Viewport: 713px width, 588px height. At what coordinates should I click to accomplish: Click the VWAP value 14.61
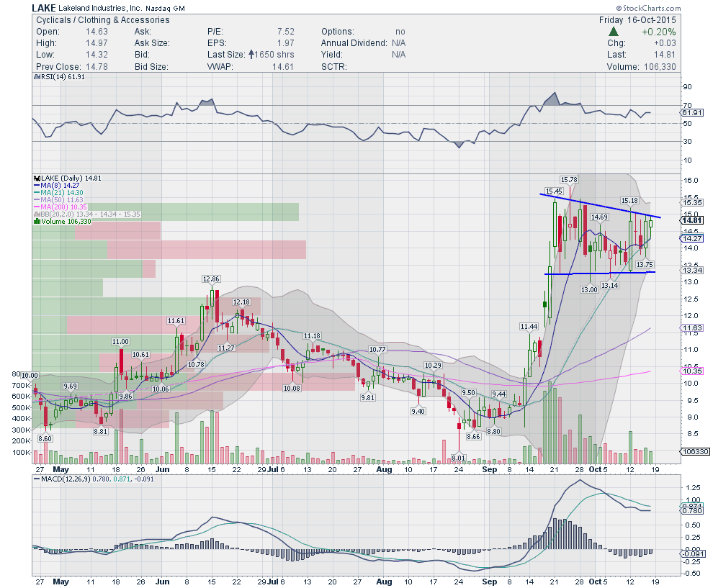click(x=283, y=66)
